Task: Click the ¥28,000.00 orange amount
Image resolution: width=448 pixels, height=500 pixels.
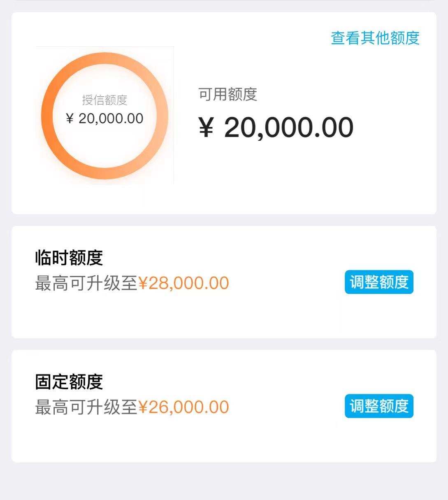Action: [183, 283]
